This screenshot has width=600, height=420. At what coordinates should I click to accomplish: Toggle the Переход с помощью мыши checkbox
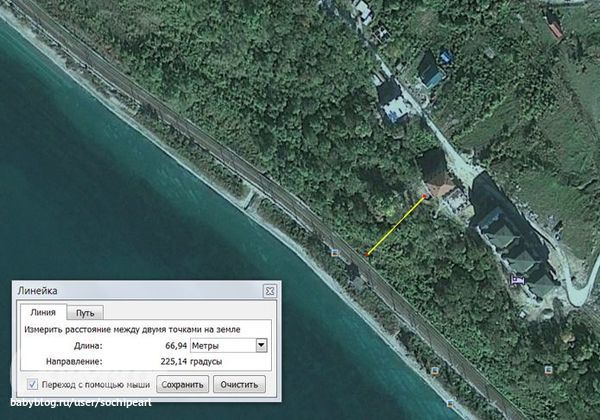point(33,384)
